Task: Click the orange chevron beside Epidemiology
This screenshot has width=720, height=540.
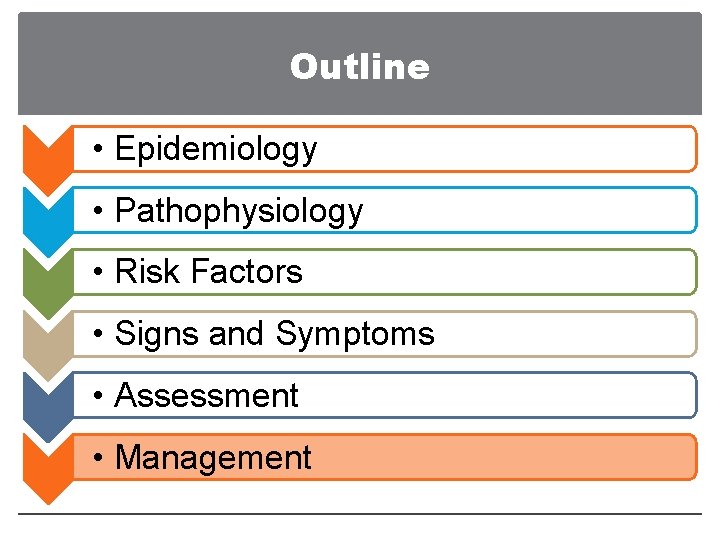Action: (46, 150)
